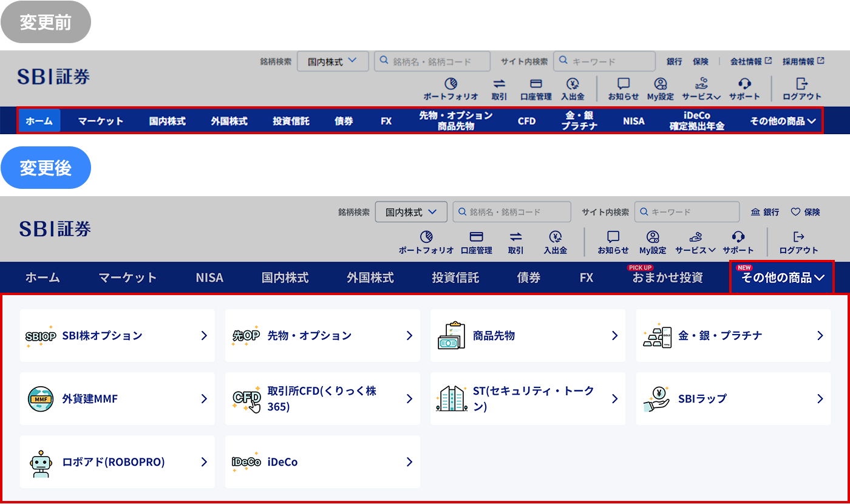Select FX in the 変更後 navigation bar
This screenshot has height=504, width=850.
[x=586, y=278]
